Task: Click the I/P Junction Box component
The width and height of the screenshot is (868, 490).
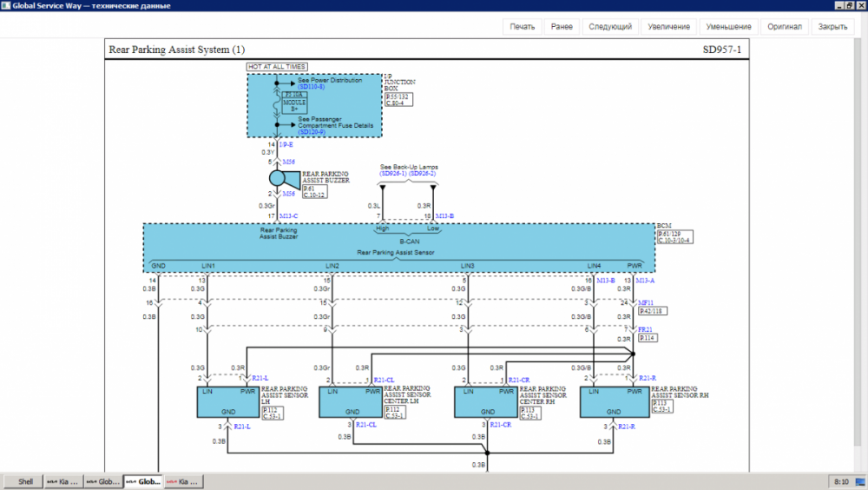Action: 314,104
